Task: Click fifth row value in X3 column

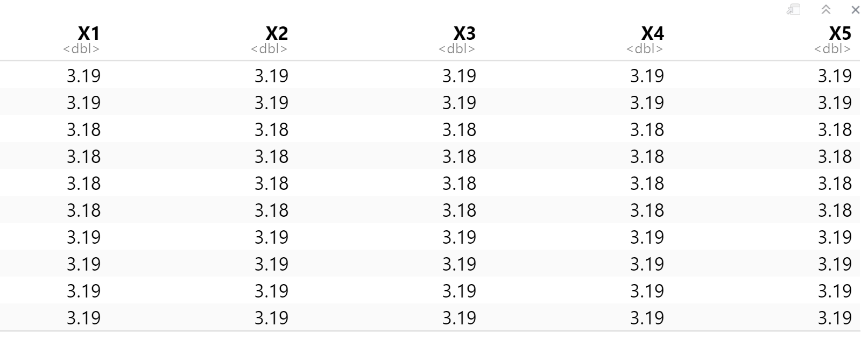Action: (460, 183)
